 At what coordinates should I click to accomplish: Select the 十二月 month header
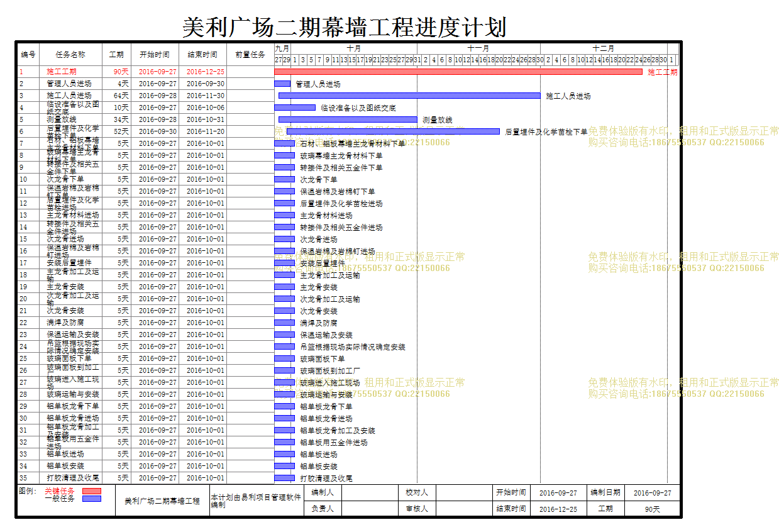tap(604, 48)
